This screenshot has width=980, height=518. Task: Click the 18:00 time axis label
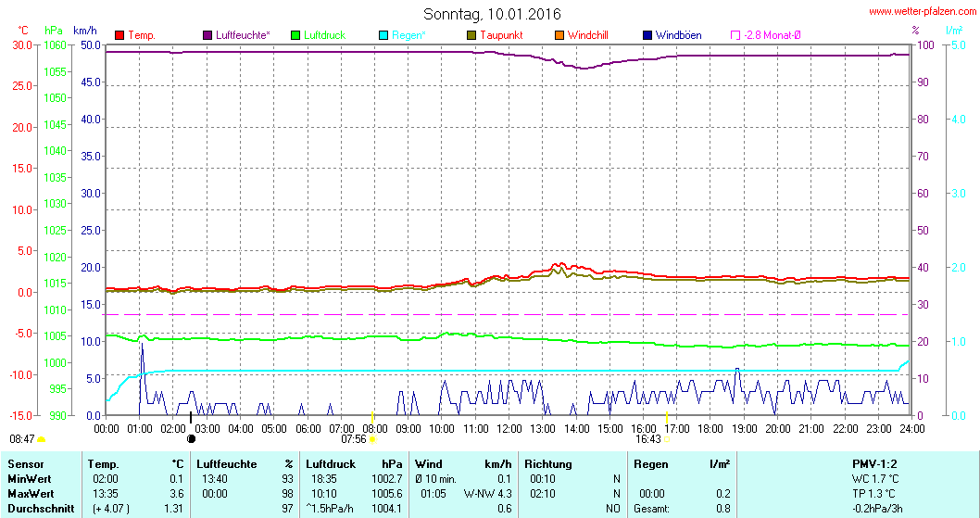pyautogui.click(x=710, y=429)
